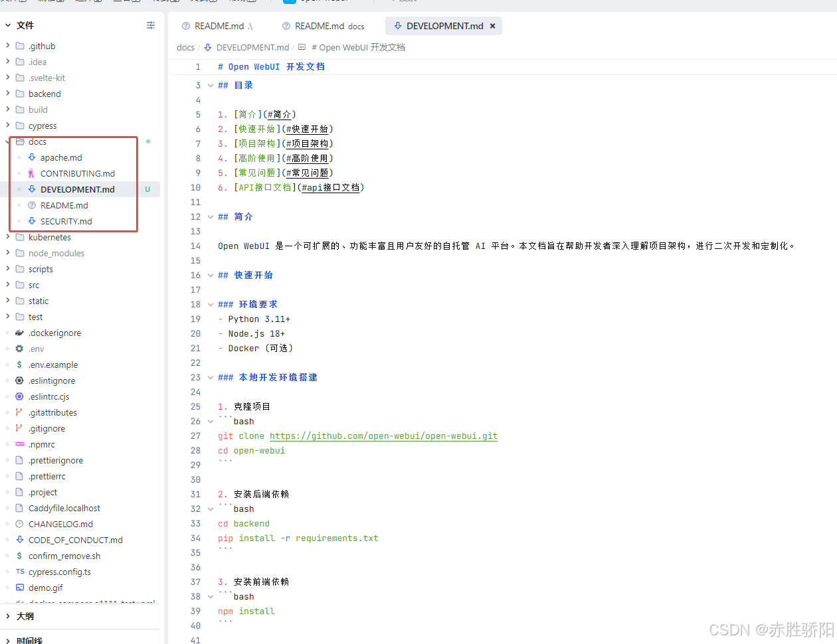The height and width of the screenshot is (644, 837).
Task: Switch to the README.md docs tab
Action: [x=324, y=26]
